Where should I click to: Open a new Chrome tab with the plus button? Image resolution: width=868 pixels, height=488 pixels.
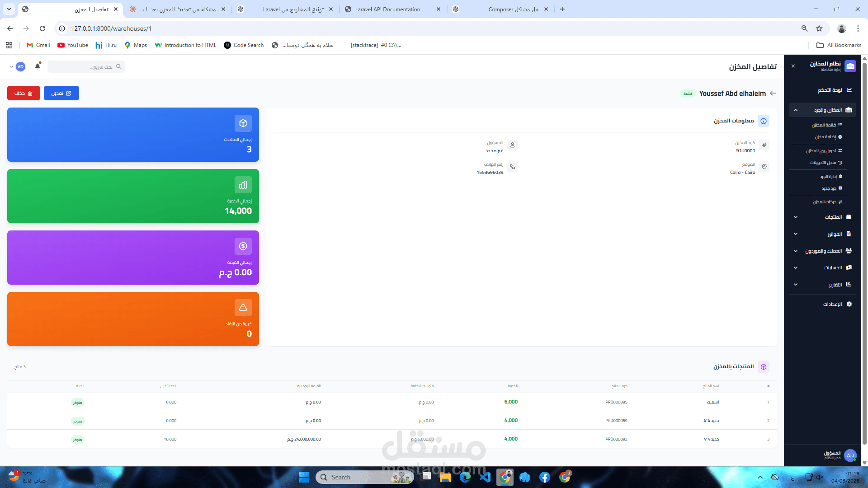pos(562,9)
